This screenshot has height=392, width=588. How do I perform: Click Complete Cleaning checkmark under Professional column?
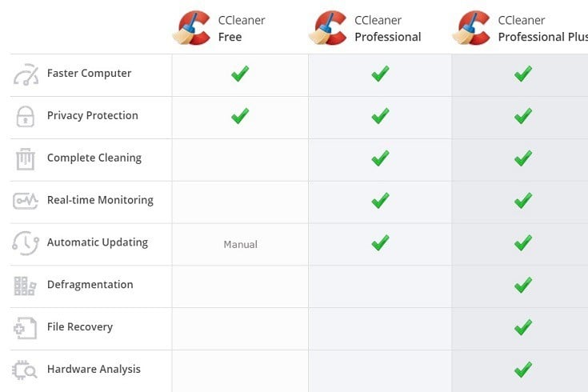tap(380, 158)
